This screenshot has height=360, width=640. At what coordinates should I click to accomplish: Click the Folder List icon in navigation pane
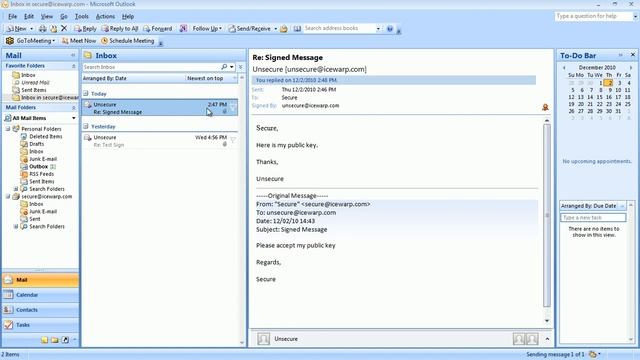pyautogui.click(x=55, y=340)
